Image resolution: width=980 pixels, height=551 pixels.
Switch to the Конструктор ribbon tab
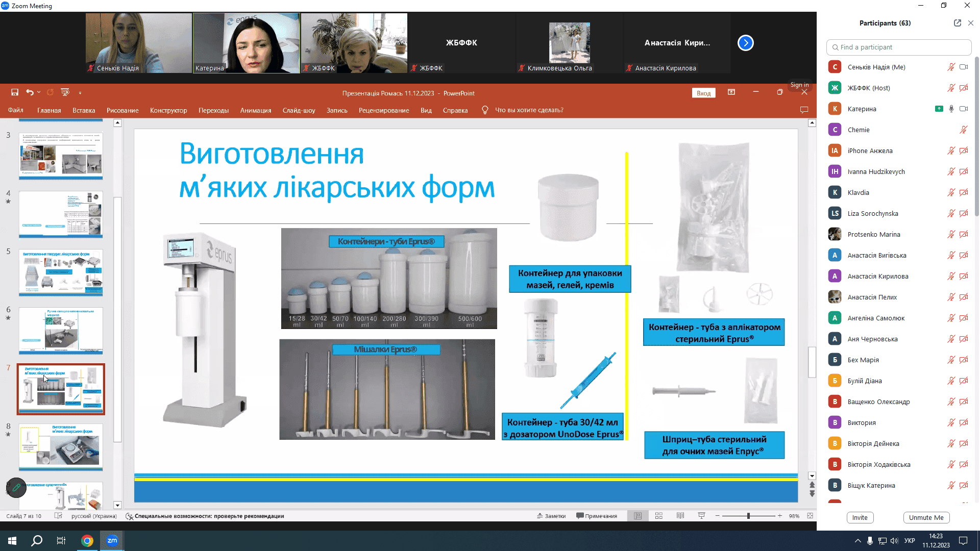tap(168, 110)
